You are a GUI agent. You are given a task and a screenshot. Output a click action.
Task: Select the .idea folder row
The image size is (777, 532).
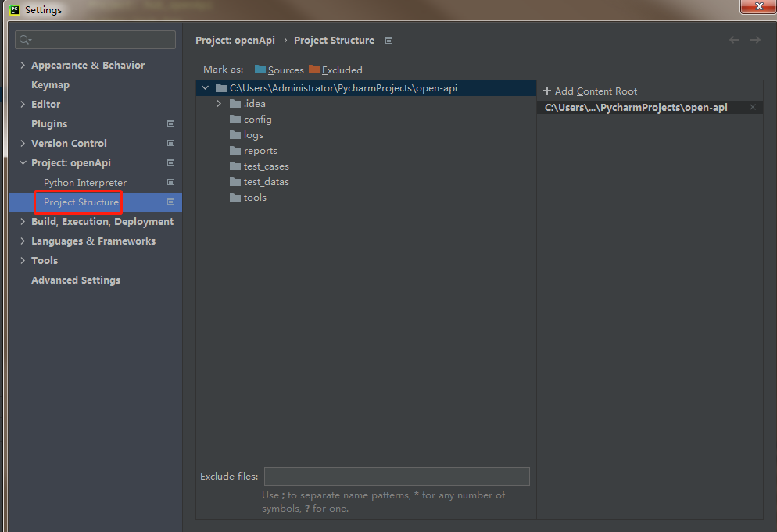tap(366, 104)
